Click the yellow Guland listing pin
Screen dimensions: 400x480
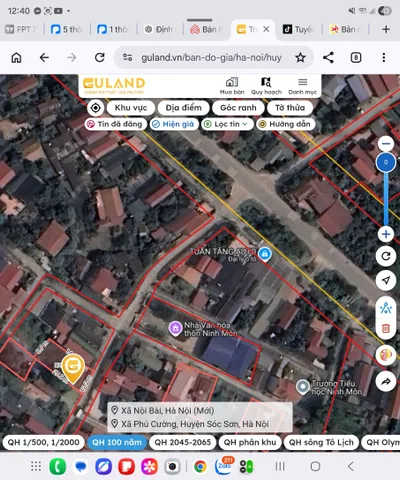pos(73,368)
